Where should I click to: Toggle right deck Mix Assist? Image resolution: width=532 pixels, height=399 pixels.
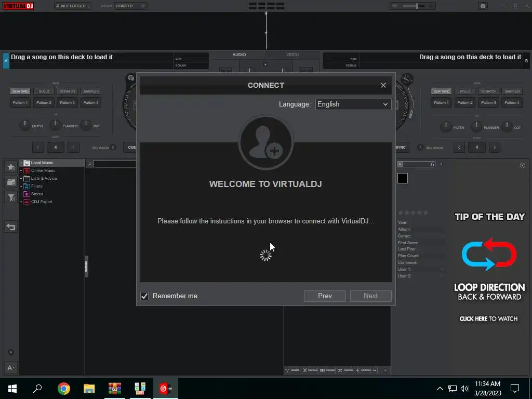click(x=420, y=148)
